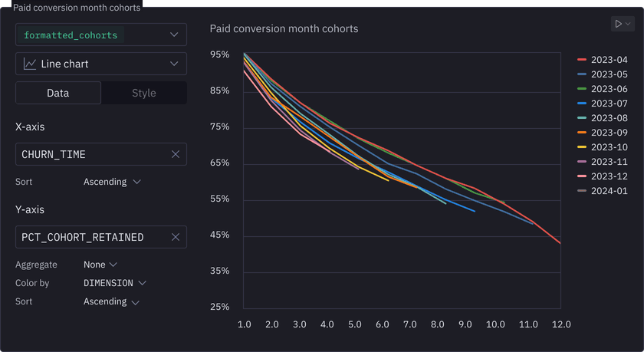Viewport: 644px width, 352px height.
Task: Click the 2023-06 green legend swatch
Action: (x=582, y=89)
